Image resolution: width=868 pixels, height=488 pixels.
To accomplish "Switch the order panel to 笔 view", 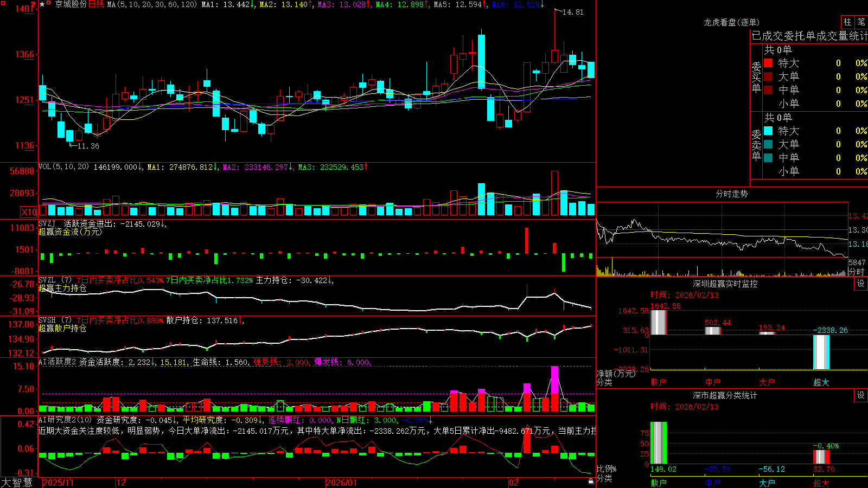I will (x=861, y=22).
